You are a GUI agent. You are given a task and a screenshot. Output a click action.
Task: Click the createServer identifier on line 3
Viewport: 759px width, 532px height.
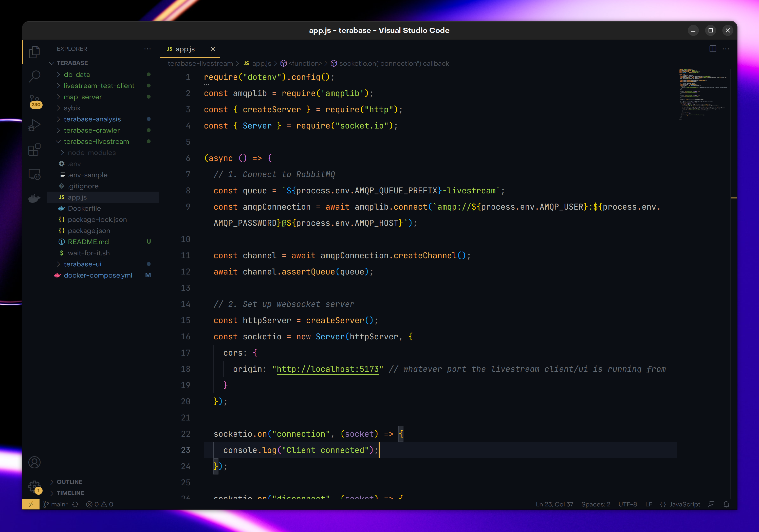[272, 109]
